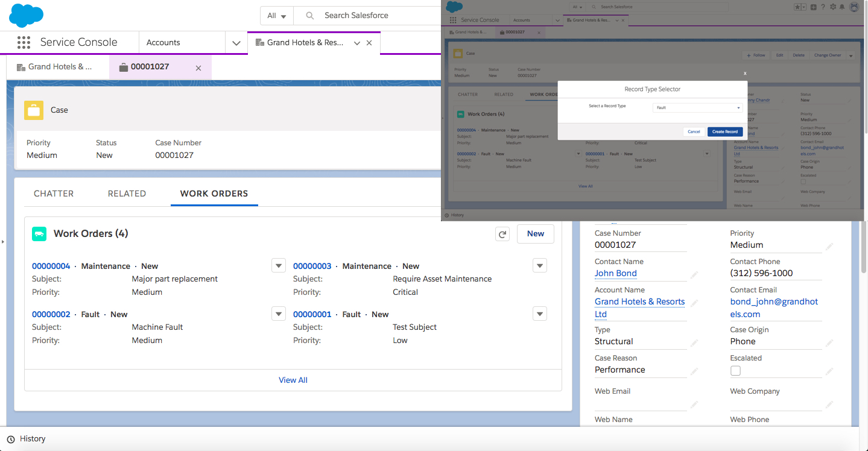Expand actions menu for work order 00000003
868x451 pixels.
[x=540, y=265]
